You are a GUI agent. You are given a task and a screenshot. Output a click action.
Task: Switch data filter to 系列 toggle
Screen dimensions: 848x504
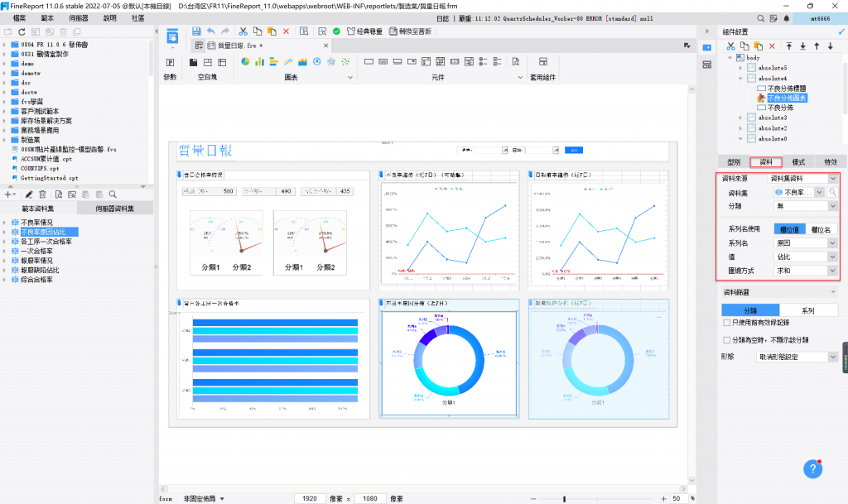click(808, 310)
